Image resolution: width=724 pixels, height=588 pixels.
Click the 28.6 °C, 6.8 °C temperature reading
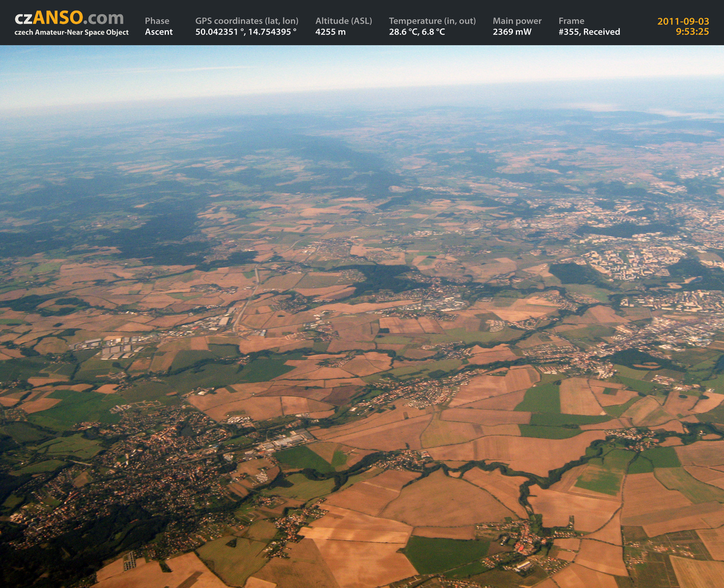(417, 32)
